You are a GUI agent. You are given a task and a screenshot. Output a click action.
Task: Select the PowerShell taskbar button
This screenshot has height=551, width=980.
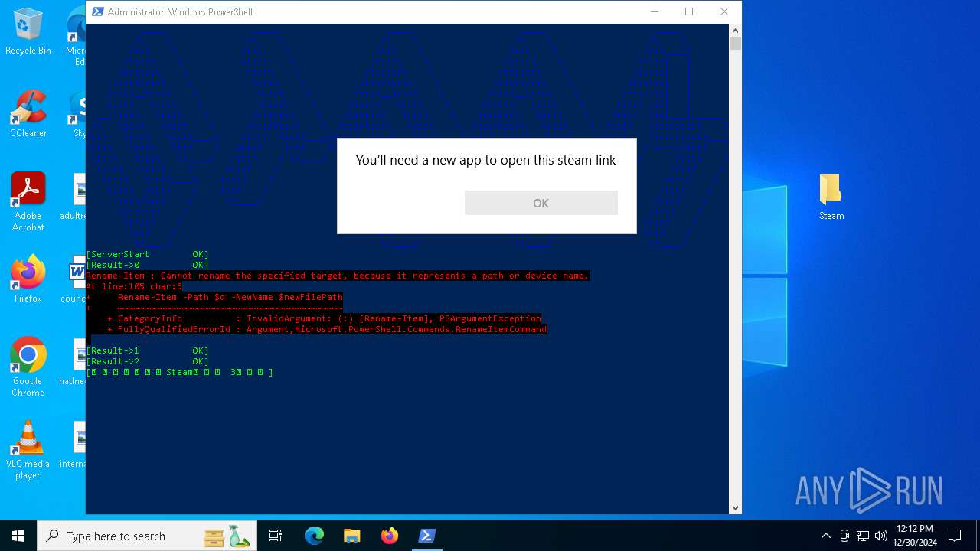426,536
